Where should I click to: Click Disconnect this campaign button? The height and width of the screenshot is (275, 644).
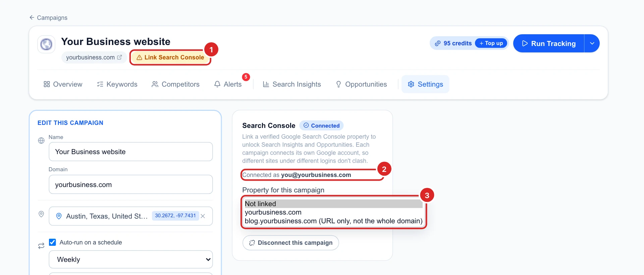coord(290,243)
